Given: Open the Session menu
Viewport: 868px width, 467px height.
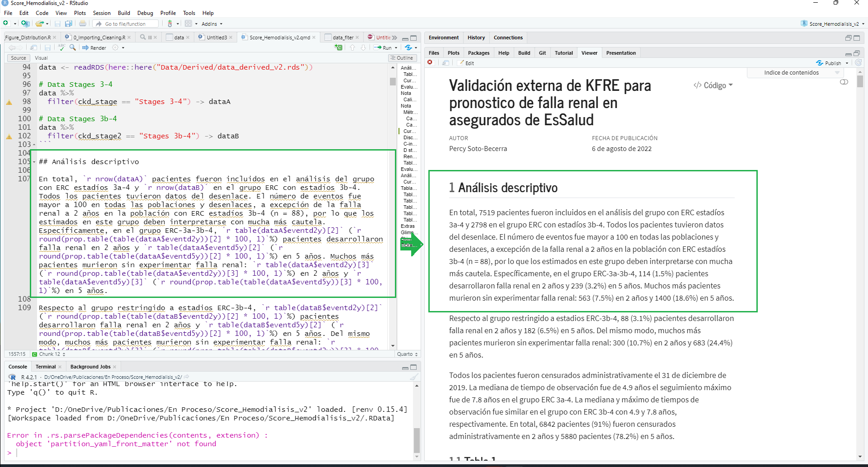Looking at the screenshot, I should pos(102,13).
